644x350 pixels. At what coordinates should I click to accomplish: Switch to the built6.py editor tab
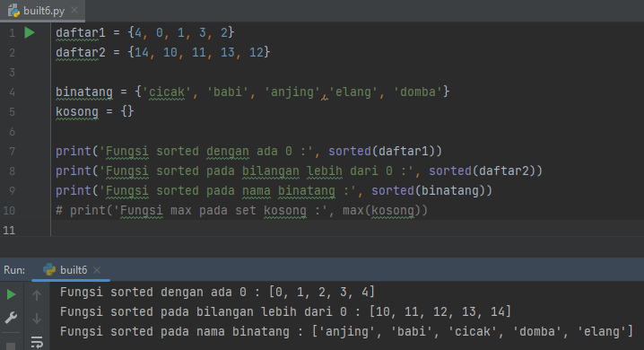[x=43, y=11]
